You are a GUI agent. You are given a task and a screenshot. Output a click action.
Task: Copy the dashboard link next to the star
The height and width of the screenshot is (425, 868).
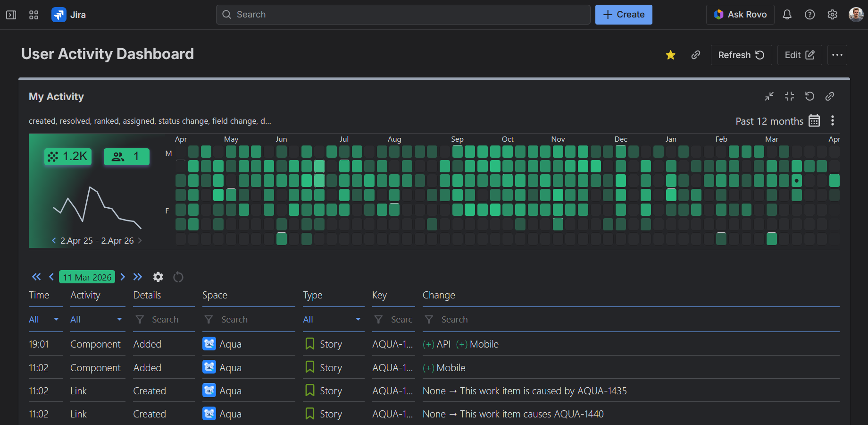[695, 55]
